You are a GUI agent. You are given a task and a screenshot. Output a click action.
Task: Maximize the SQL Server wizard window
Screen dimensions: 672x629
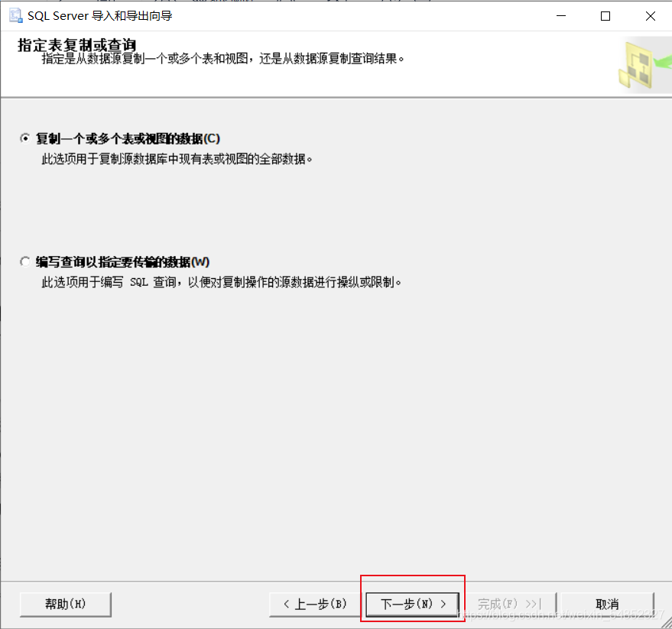pos(605,16)
